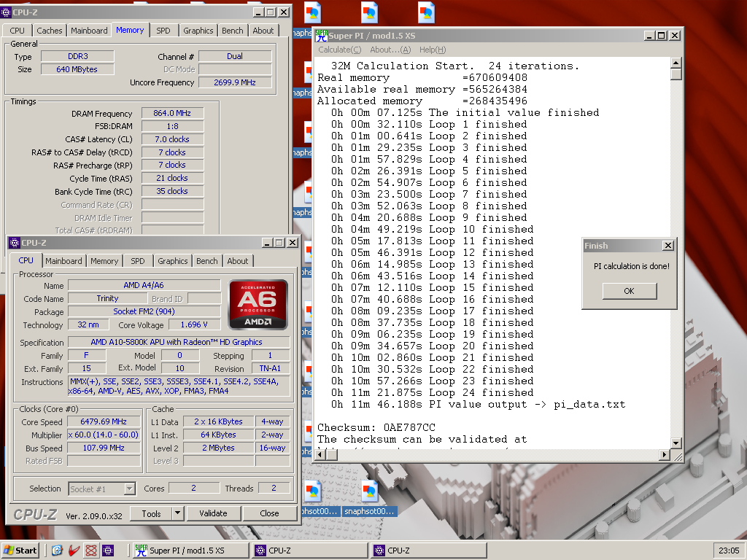Switch to About tab in front CPU-Z window
The image size is (747, 560).
pos(238,261)
